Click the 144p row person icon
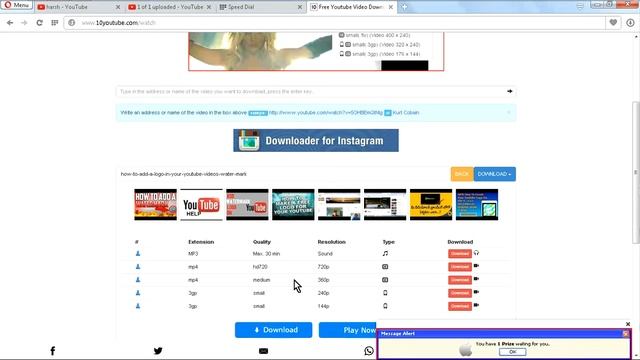Screen dimensions: 640x360 click(138, 306)
